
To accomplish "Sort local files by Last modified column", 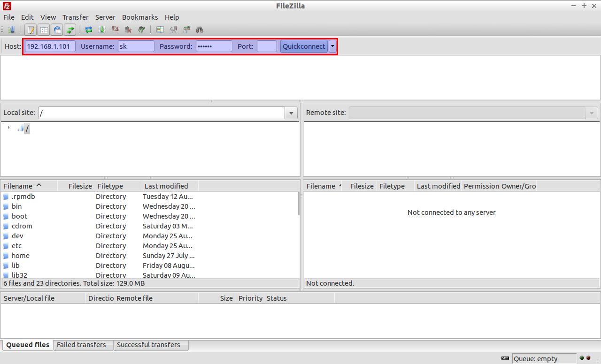I will coord(170,186).
